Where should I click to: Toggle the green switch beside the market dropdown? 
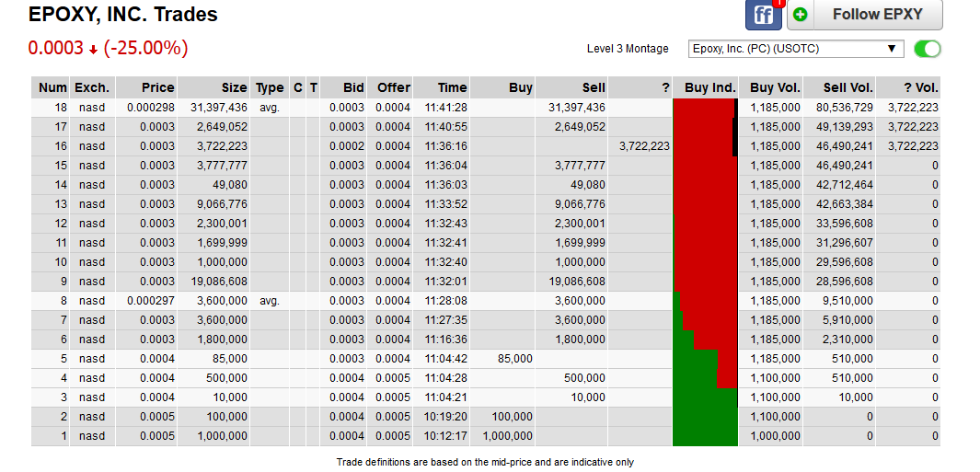click(928, 49)
